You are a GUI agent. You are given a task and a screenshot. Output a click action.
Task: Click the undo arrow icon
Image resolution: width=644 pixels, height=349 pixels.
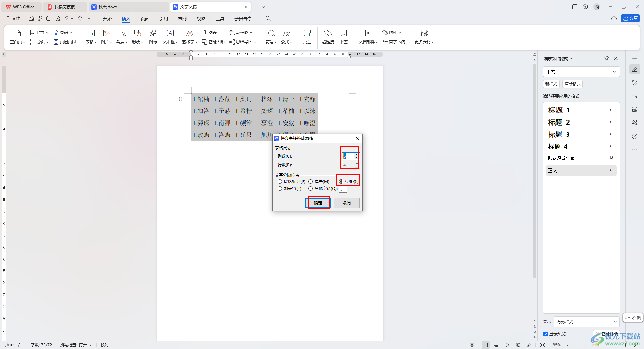[67, 19]
